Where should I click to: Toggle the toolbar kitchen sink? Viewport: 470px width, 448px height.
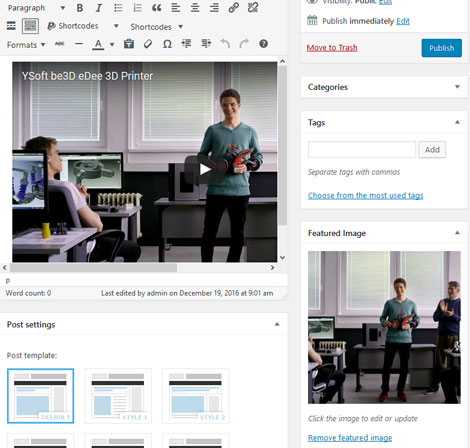pos(30,26)
